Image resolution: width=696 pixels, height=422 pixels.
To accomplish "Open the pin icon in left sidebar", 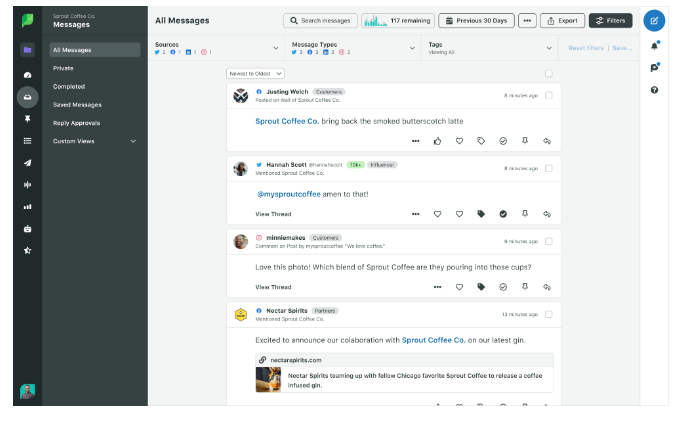I will (28, 119).
